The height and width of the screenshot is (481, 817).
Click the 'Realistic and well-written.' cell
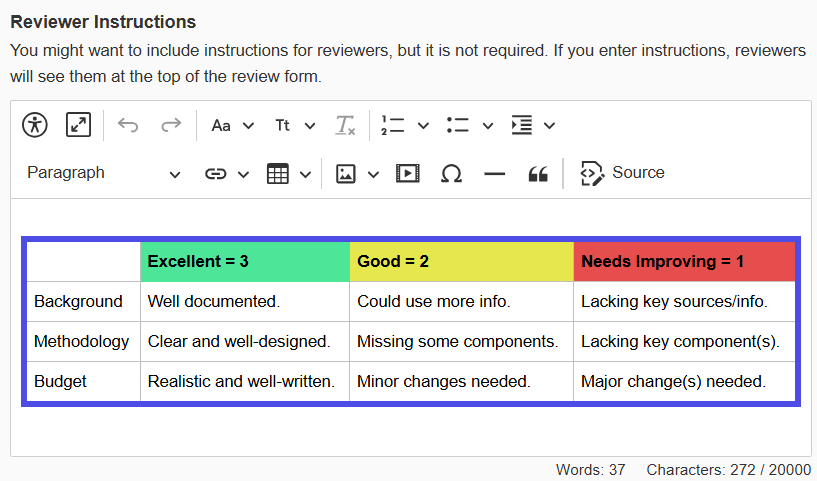pyautogui.click(x=245, y=381)
